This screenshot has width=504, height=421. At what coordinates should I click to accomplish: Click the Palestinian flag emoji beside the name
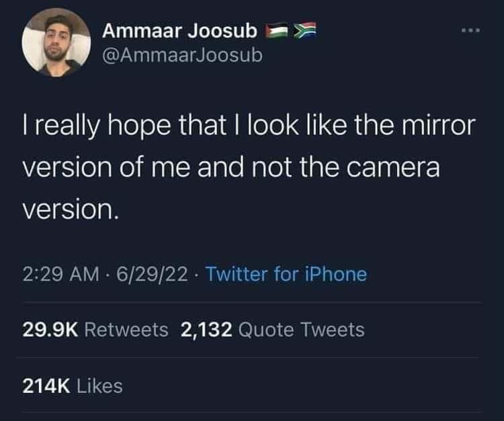276,30
